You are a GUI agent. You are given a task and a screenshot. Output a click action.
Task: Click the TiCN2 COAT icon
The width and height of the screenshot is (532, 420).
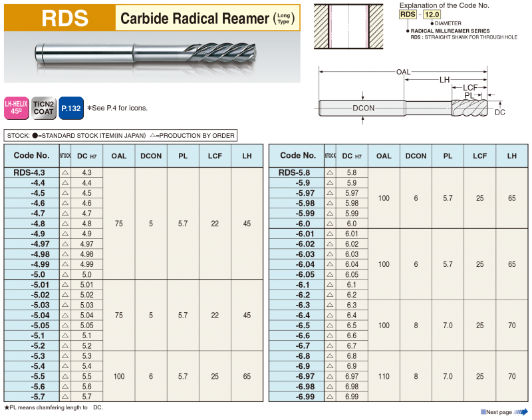[x=43, y=107]
